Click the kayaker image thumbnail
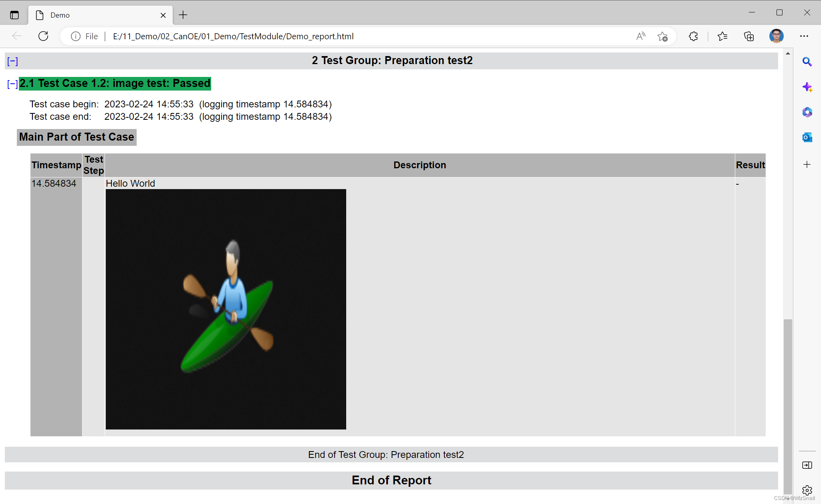 click(226, 309)
